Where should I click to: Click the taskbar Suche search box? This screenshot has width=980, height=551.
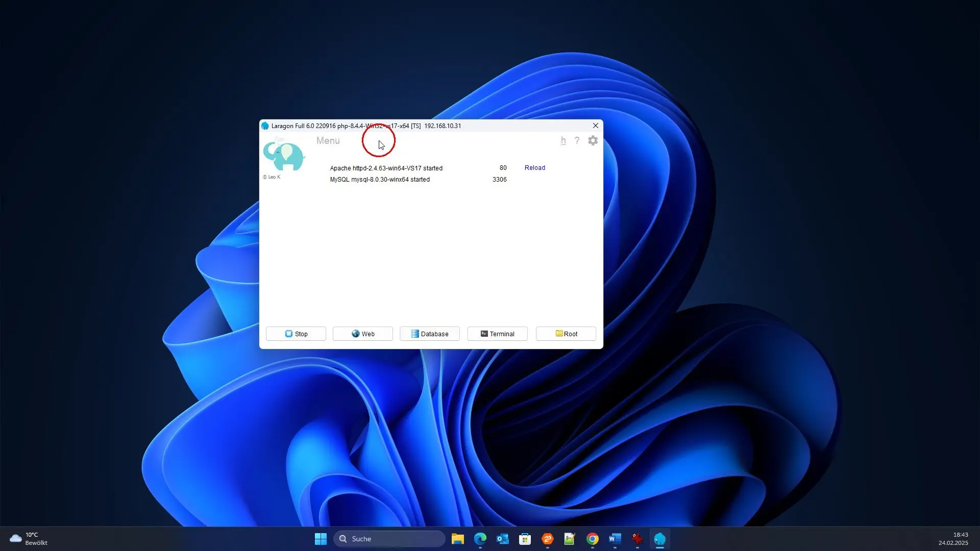(389, 539)
